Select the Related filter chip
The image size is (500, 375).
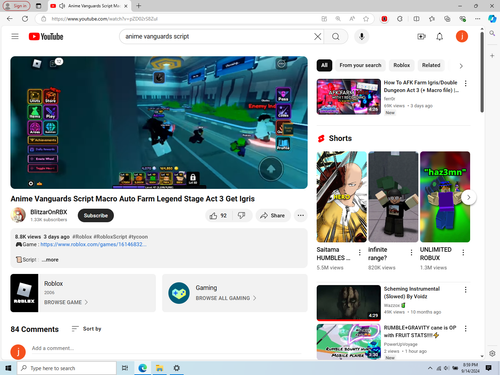coord(431,65)
